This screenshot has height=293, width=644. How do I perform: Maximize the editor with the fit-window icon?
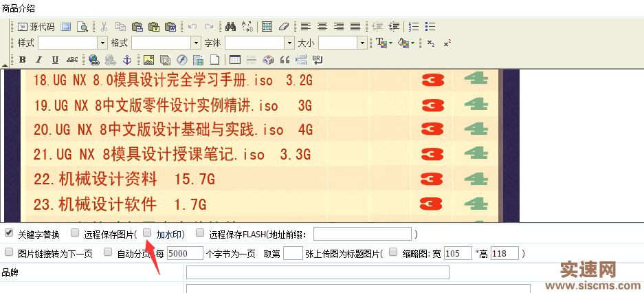(x=66, y=27)
